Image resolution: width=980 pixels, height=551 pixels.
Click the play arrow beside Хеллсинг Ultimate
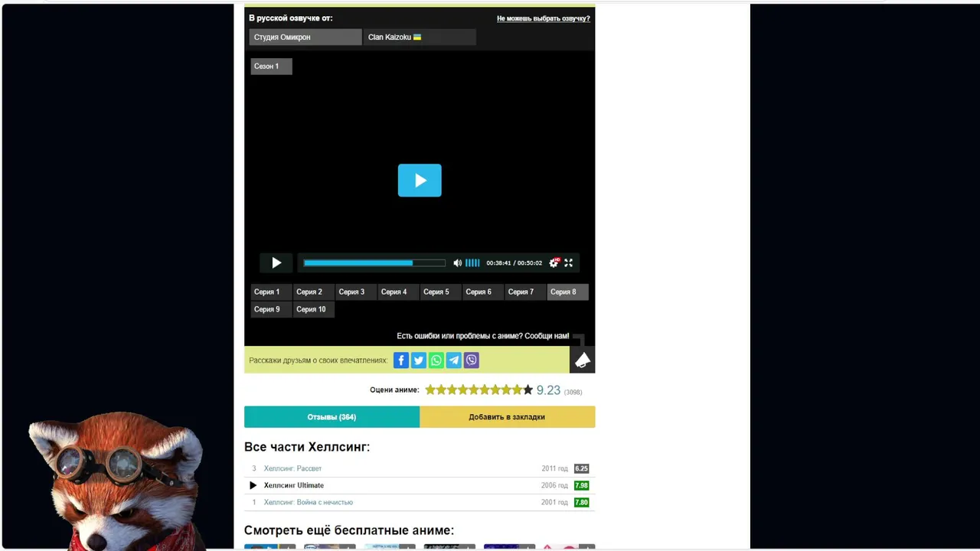[253, 485]
